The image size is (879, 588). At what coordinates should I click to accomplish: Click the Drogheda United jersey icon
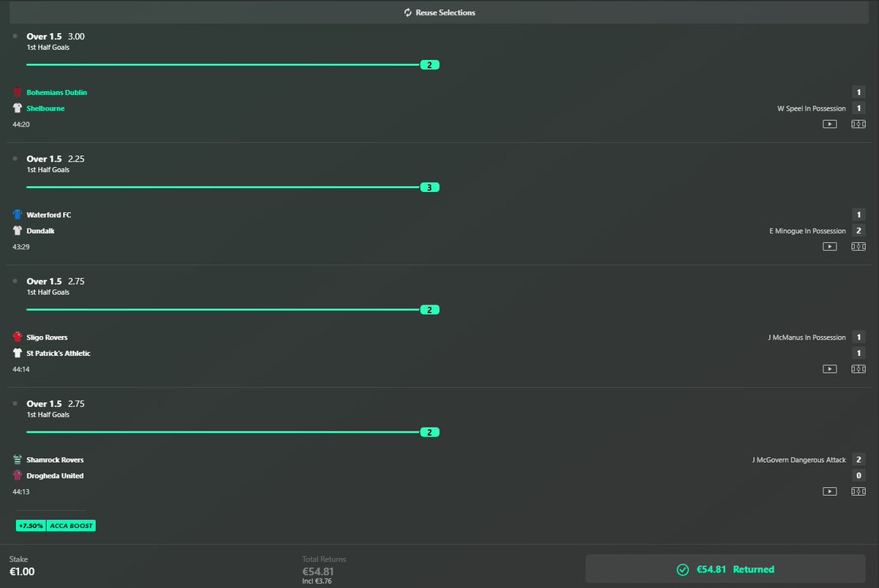(18, 476)
